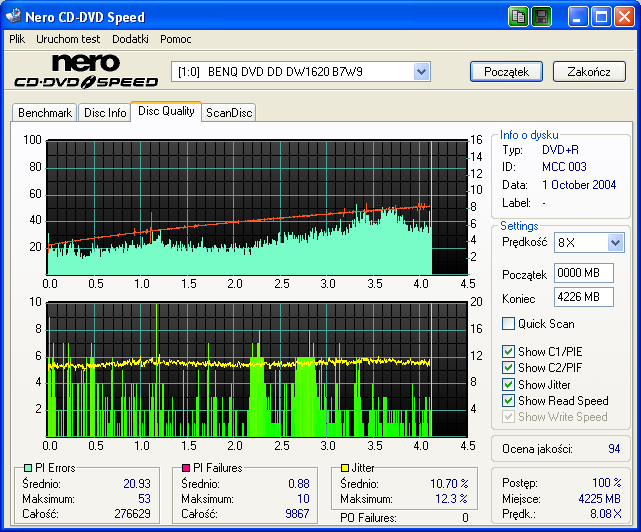Expand the Prędkość 8 X speed dropdown

pyautogui.click(x=615, y=242)
